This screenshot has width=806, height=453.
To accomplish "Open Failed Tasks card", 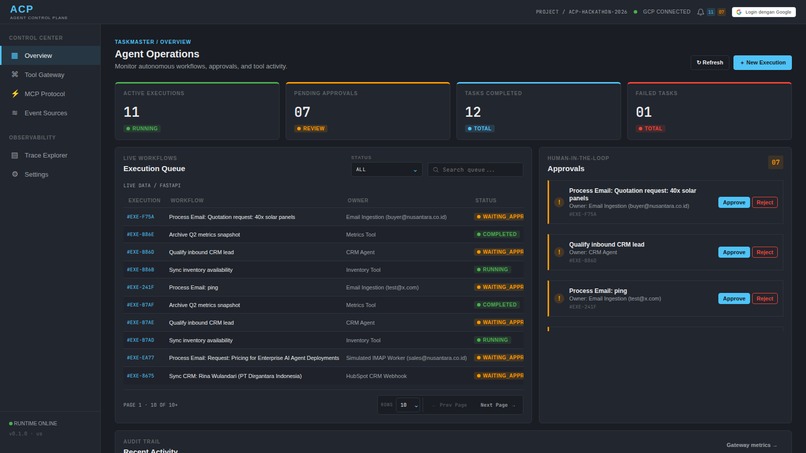I will [x=709, y=111].
